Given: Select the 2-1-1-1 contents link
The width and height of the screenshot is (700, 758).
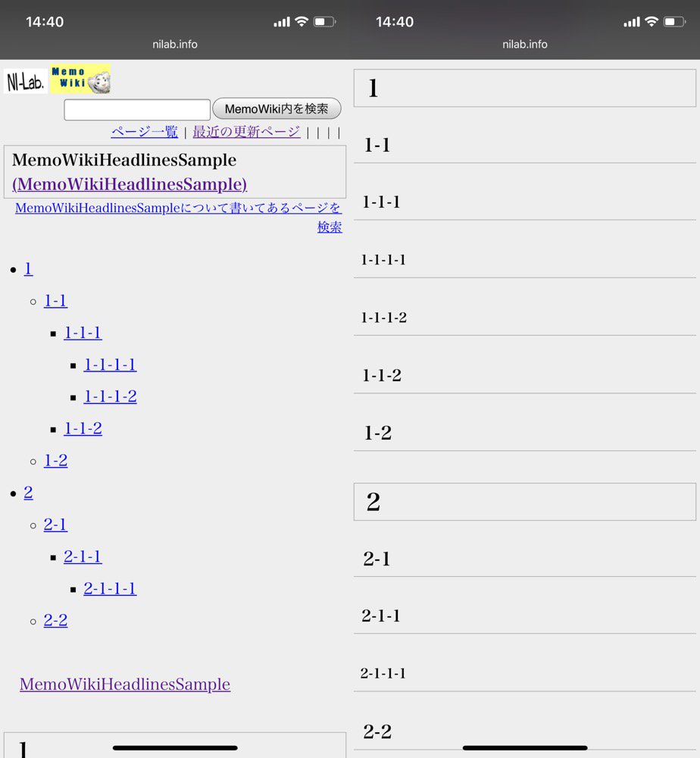Looking at the screenshot, I should (110, 588).
